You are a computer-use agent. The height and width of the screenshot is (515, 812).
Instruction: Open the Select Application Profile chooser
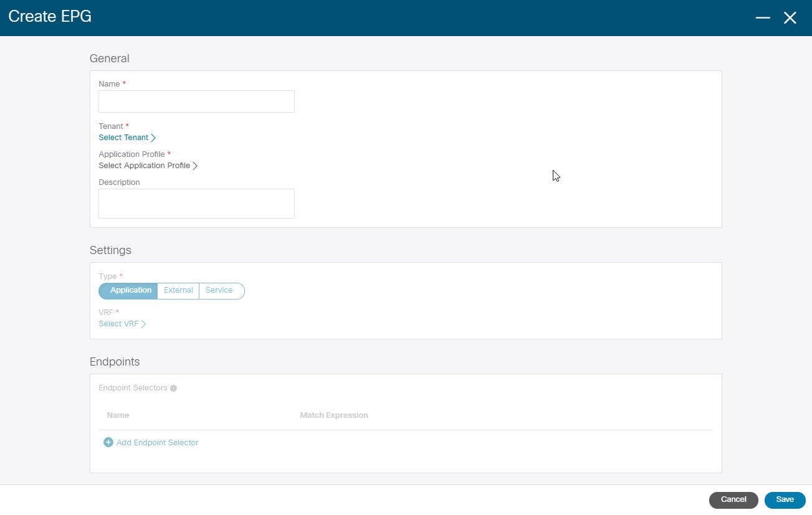pyautogui.click(x=148, y=166)
